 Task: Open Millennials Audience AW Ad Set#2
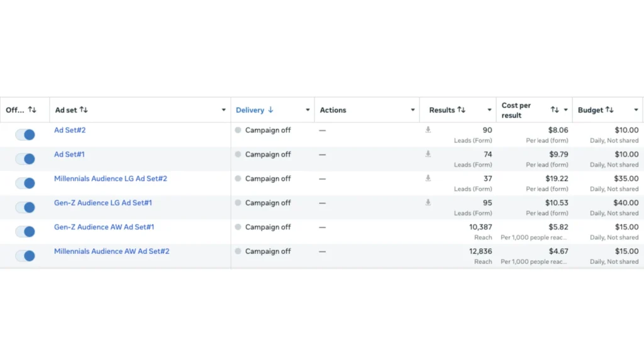click(112, 251)
